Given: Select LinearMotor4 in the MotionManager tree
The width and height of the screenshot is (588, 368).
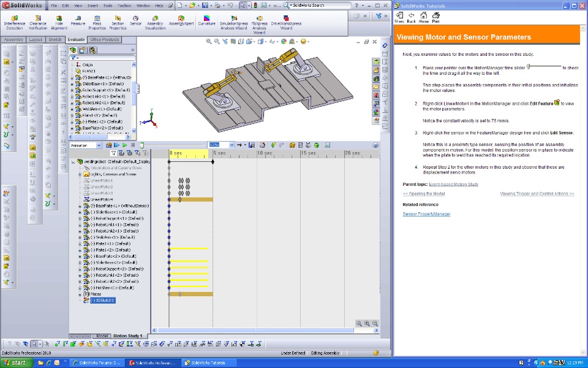Looking at the screenshot, I should pyautogui.click(x=102, y=199).
